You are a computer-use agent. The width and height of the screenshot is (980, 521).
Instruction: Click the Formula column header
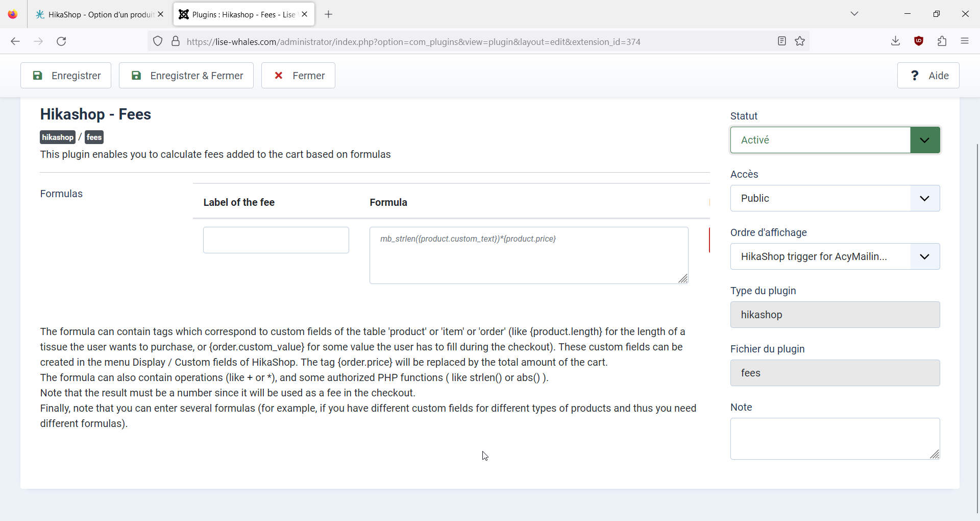coord(388,202)
